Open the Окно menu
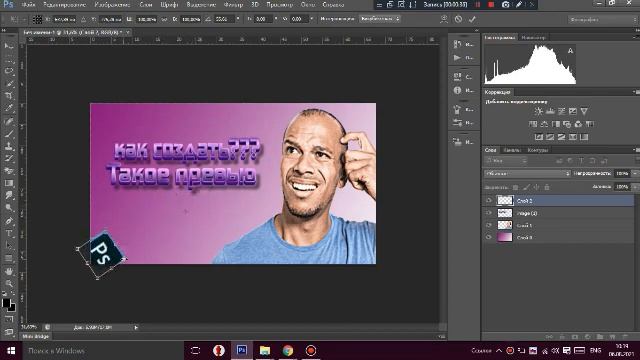Image resolution: width=640 pixels, height=360 pixels. [x=308, y=5]
